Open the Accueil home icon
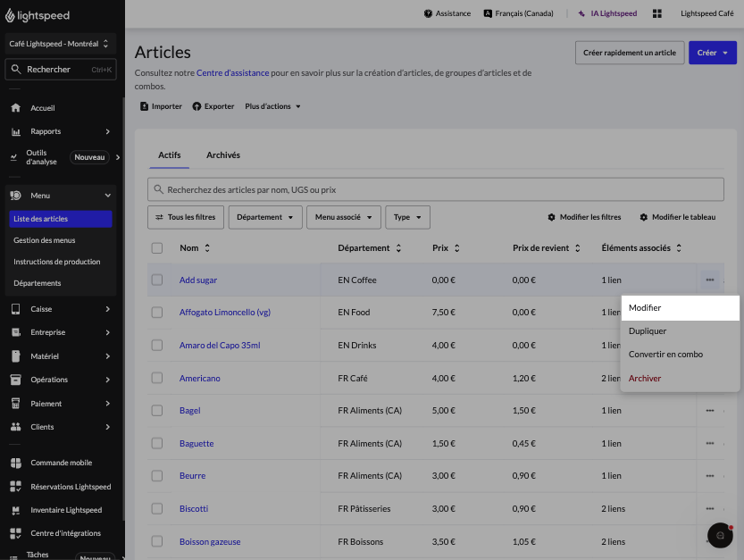Viewport: 744px width, 560px height. tap(16, 108)
